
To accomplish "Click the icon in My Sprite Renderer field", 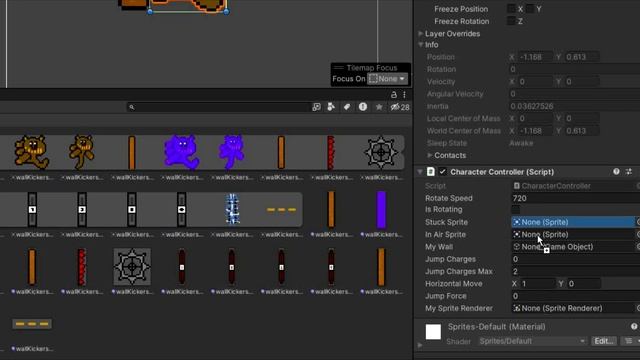I will click(516, 308).
